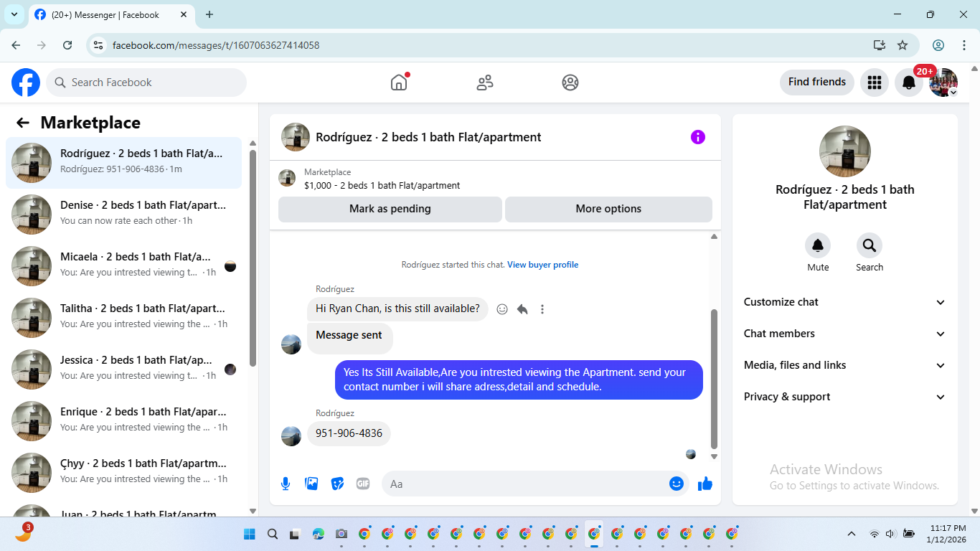Viewport: 980px width, 551px height.
Task: Open the Facebook menu grid icon
Action: point(874,83)
